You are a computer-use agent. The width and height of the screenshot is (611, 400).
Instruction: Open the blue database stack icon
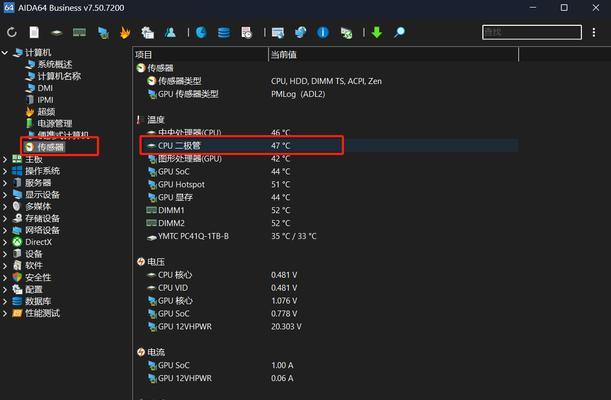[x=224, y=33]
